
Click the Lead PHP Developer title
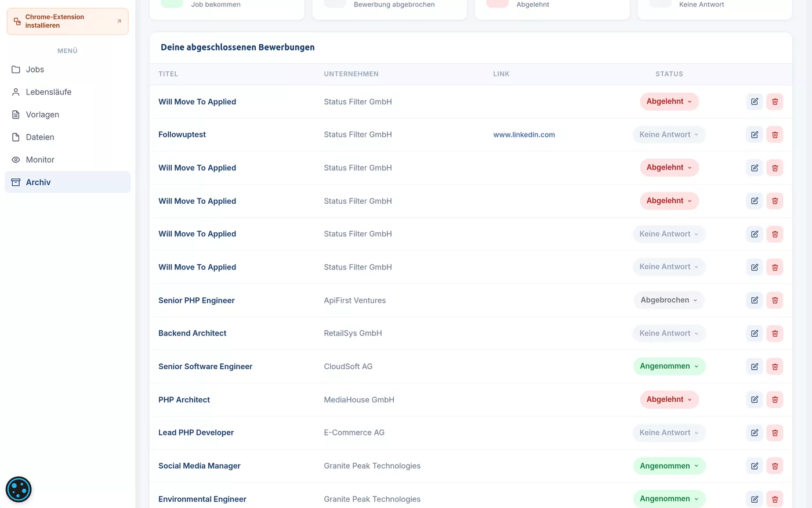coord(196,433)
